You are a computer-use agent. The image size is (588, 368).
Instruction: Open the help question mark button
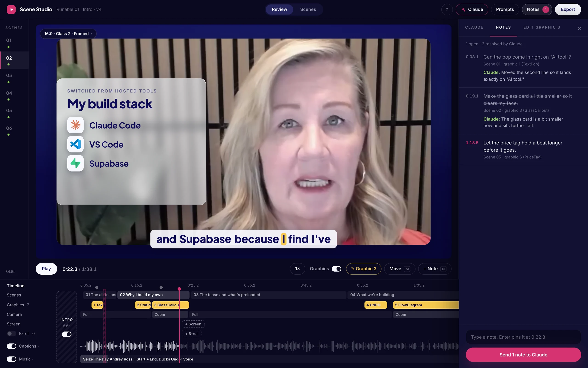coord(447,9)
